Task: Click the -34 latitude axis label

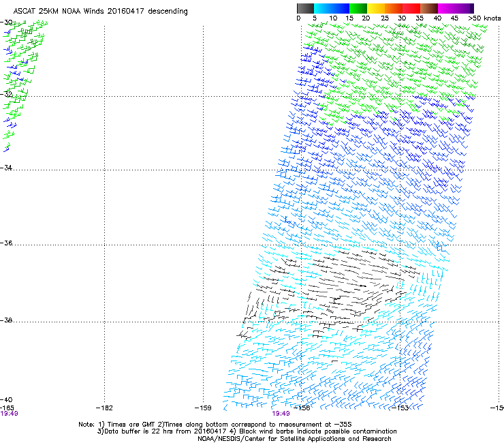Action: (6, 168)
